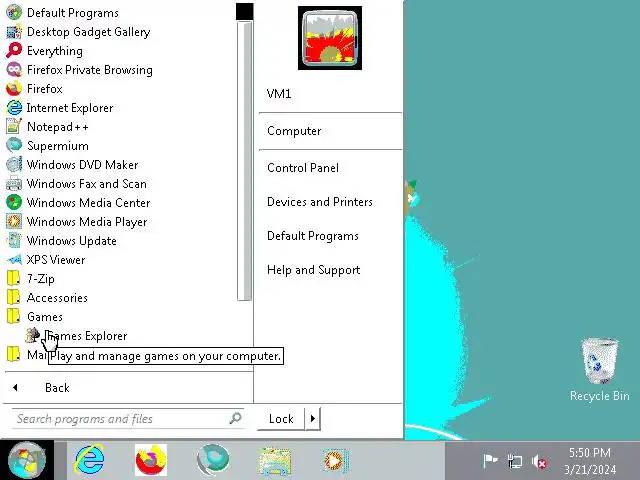Image resolution: width=640 pixels, height=480 pixels.
Task: Collapse the Games folder
Action: coord(35,317)
